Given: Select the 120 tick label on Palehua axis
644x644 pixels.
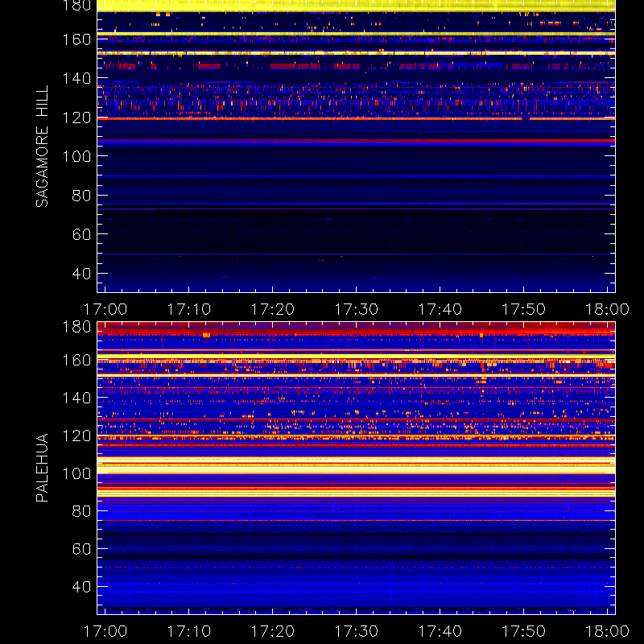Looking at the screenshot, I should tap(76, 436).
